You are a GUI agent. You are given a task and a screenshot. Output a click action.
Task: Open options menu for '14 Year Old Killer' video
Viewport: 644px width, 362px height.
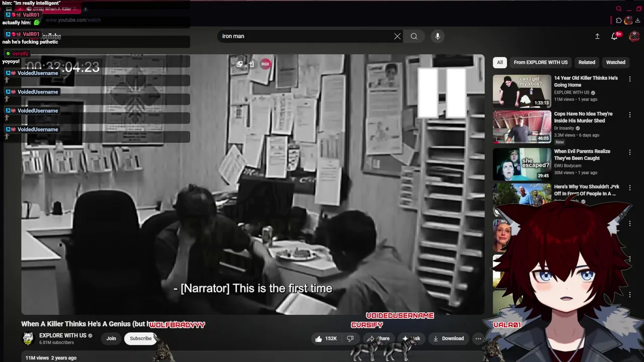click(x=629, y=79)
